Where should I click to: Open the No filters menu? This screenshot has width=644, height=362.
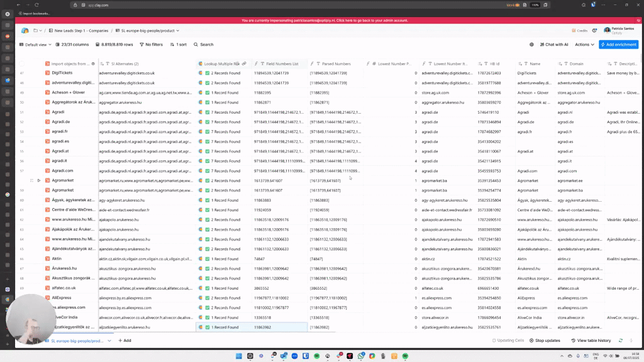point(151,45)
